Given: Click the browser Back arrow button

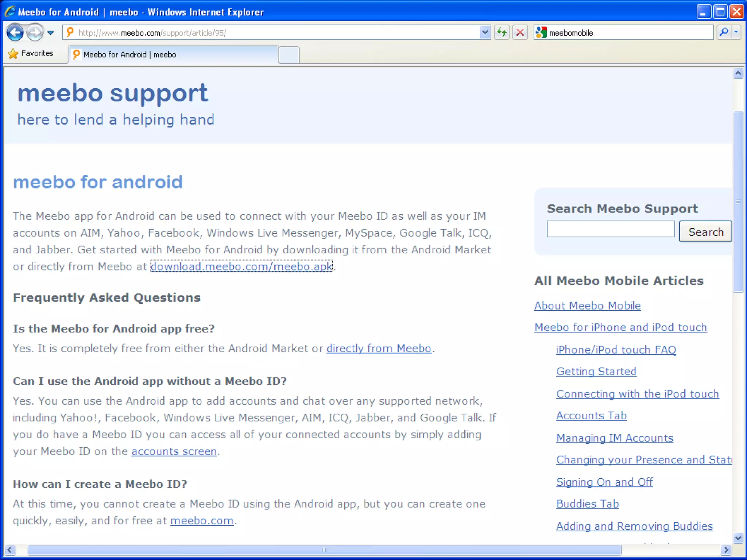Looking at the screenshot, I should 15,33.
